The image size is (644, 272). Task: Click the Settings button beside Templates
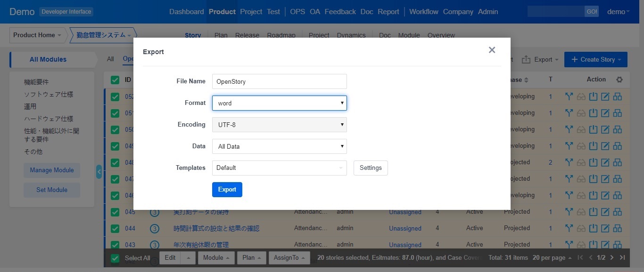[371, 168]
